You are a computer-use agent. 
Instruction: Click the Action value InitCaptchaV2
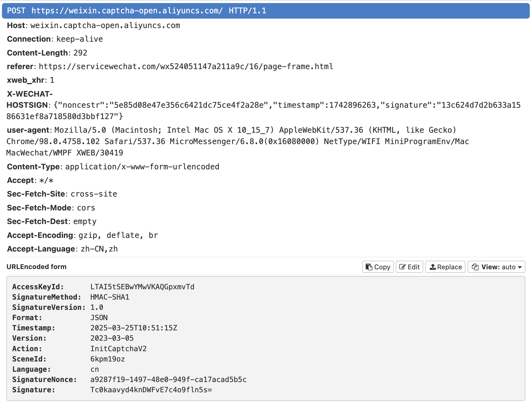(118, 349)
